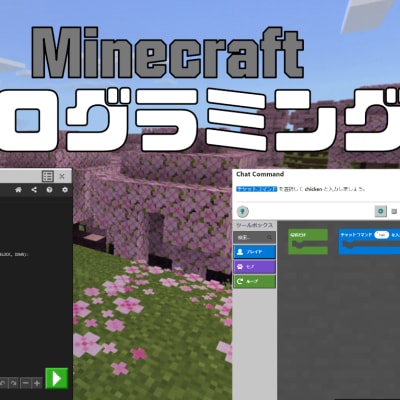Redo the last code editor change

[x=13, y=383]
